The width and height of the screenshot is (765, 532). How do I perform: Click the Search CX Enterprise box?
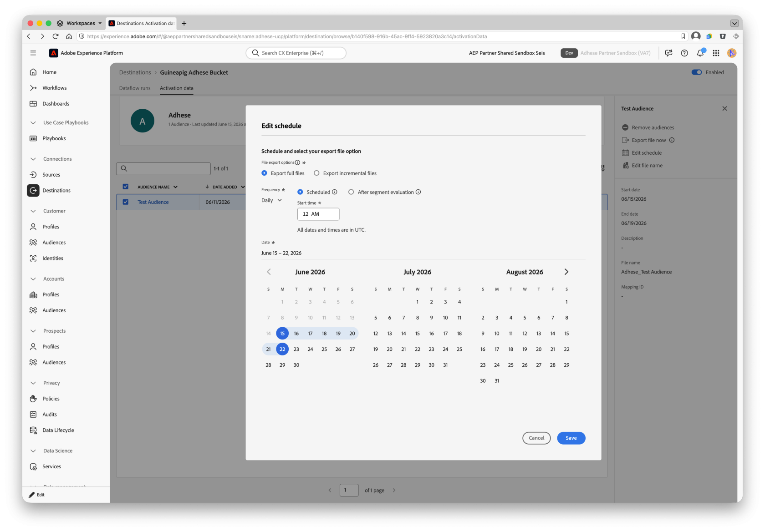pos(296,53)
